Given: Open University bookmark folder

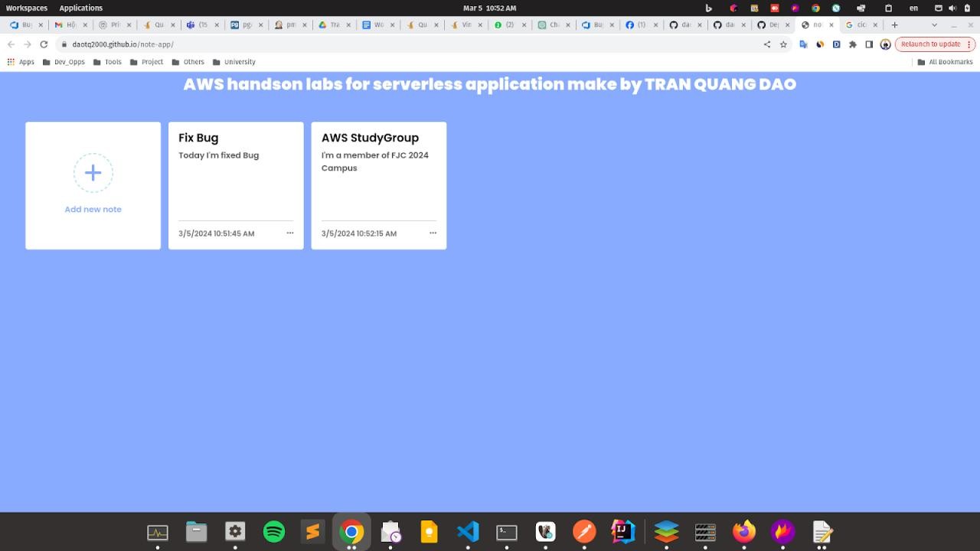Looking at the screenshot, I should (234, 62).
